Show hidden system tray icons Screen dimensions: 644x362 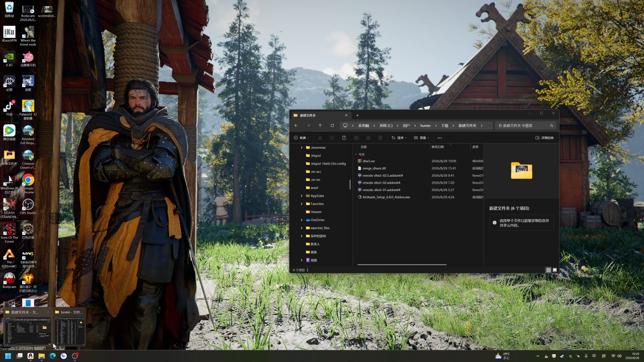pos(538,356)
